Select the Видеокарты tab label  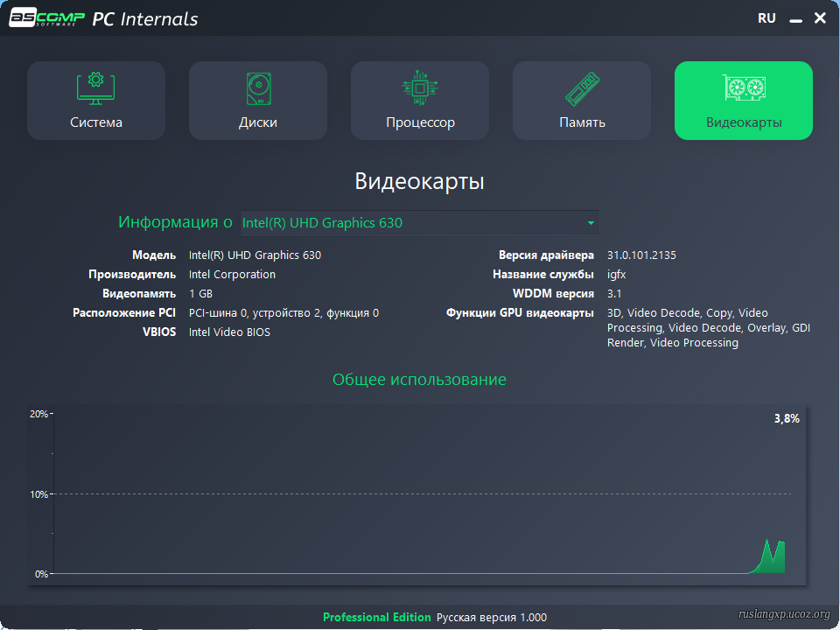pos(744,122)
